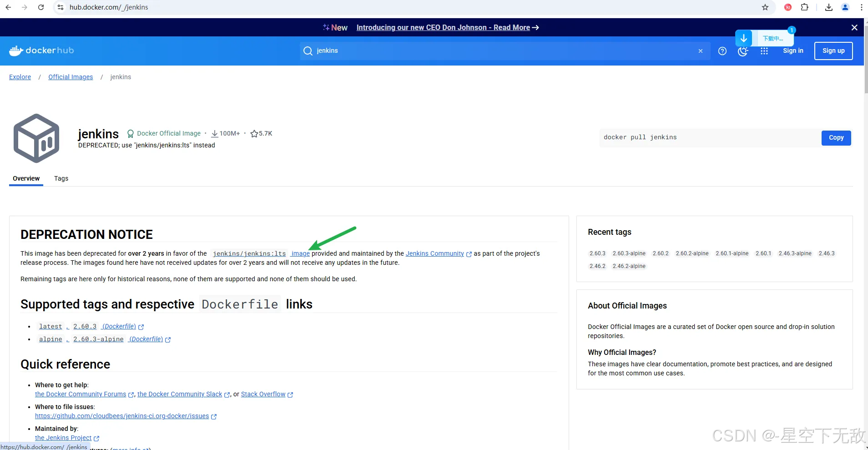This screenshot has width=868, height=450.
Task: Clear the jenkins search query
Action: point(701,51)
